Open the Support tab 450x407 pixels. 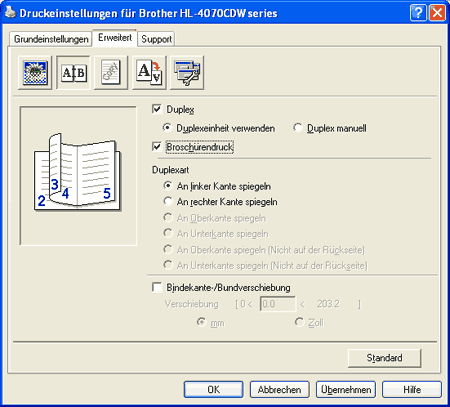tap(156, 39)
